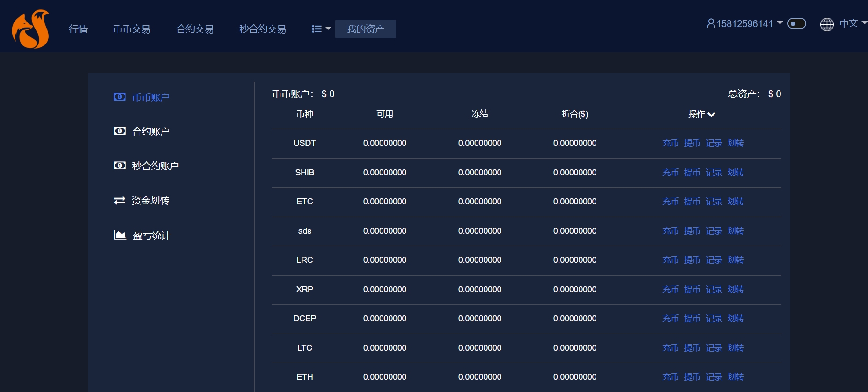Click the orange fox logo

(x=30, y=29)
